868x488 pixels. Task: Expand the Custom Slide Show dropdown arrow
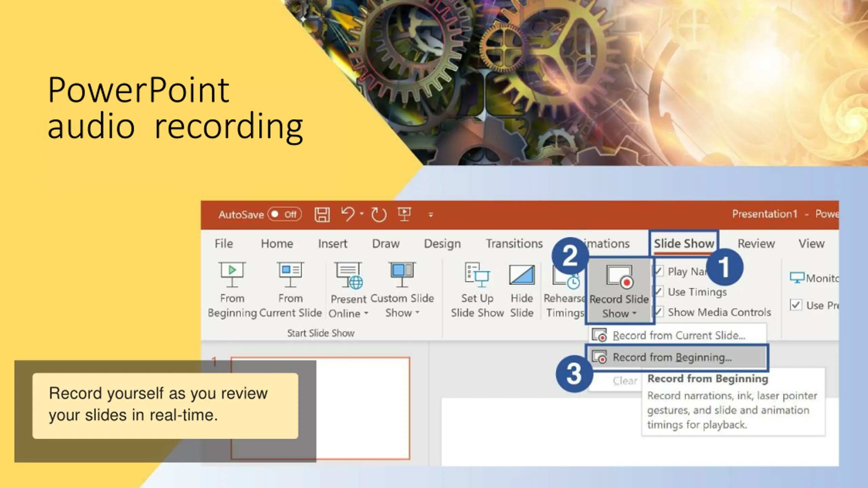[417, 313]
